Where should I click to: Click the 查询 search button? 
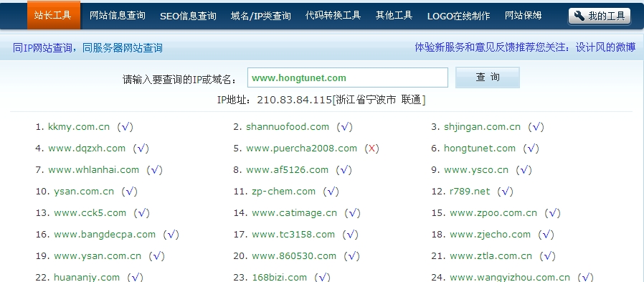click(488, 77)
